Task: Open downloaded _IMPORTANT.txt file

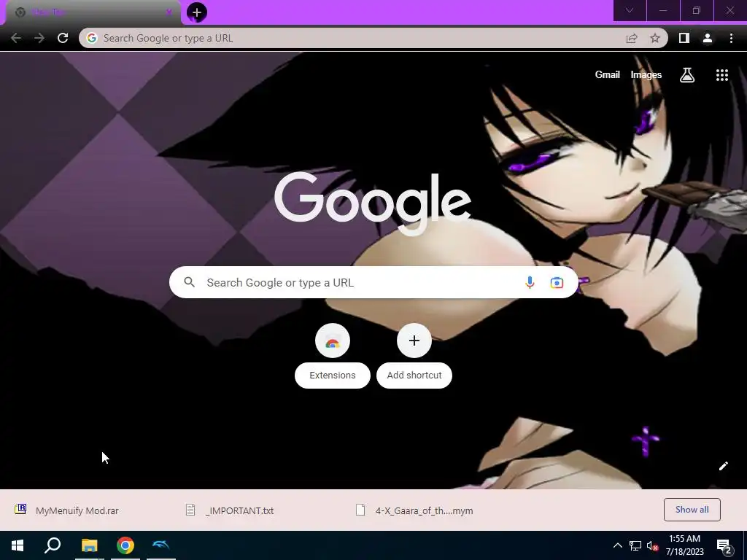Action: tap(230, 510)
